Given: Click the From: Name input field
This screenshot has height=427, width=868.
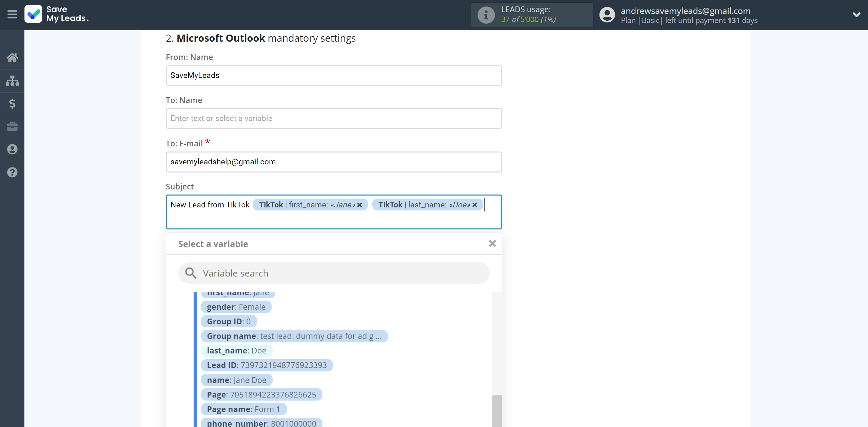Looking at the screenshot, I should point(334,75).
